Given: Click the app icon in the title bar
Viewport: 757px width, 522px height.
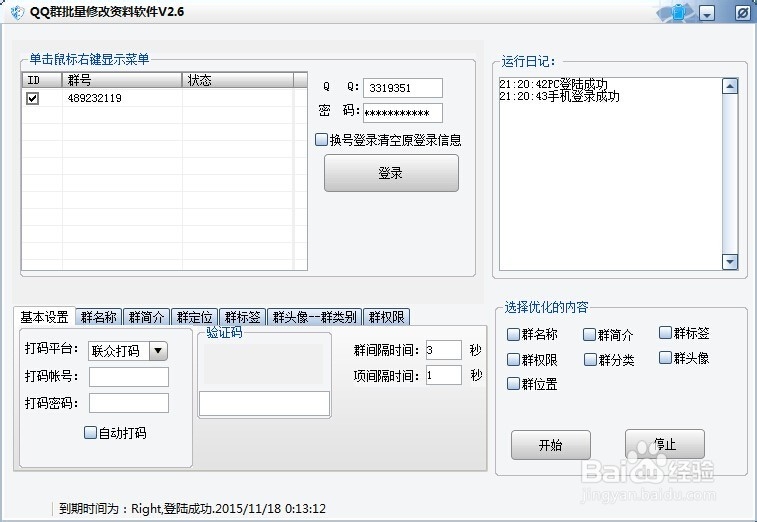Looking at the screenshot, I should (x=17, y=12).
